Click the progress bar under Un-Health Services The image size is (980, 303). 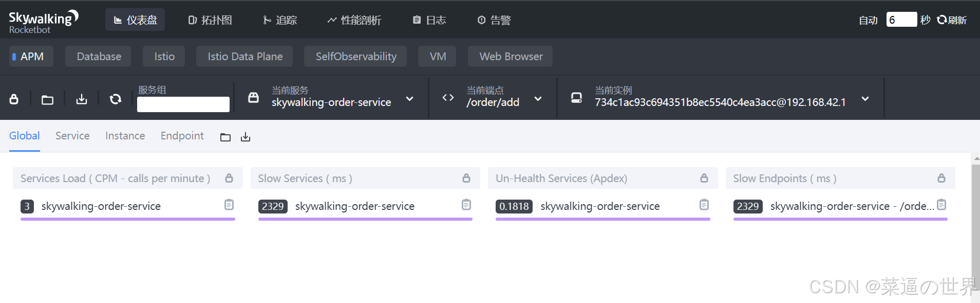click(x=603, y=219)
